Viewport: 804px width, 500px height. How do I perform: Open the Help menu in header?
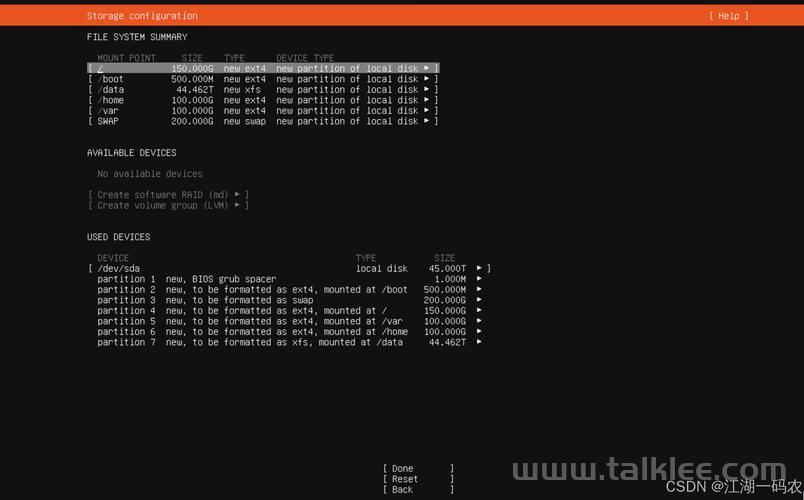point(729,16)
